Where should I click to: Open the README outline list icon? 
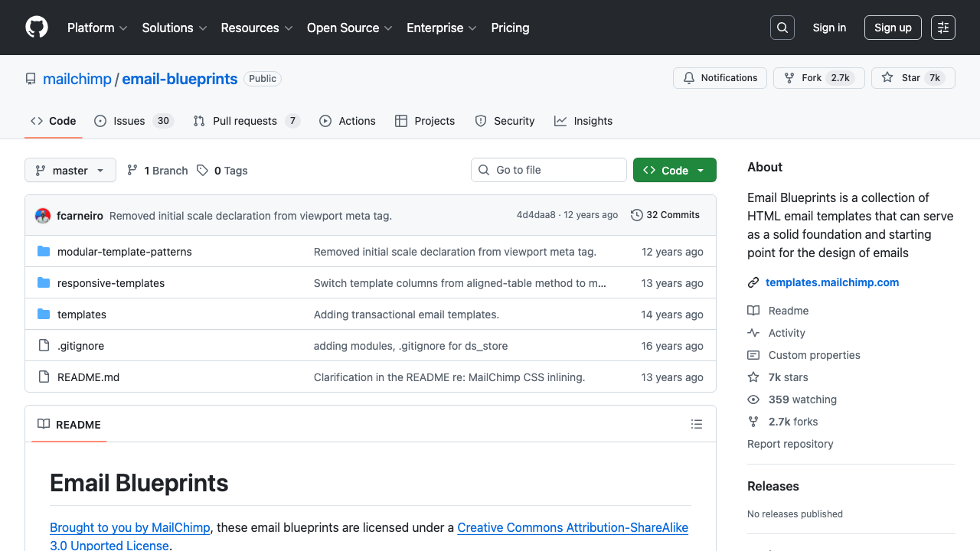tap(697, 424)
